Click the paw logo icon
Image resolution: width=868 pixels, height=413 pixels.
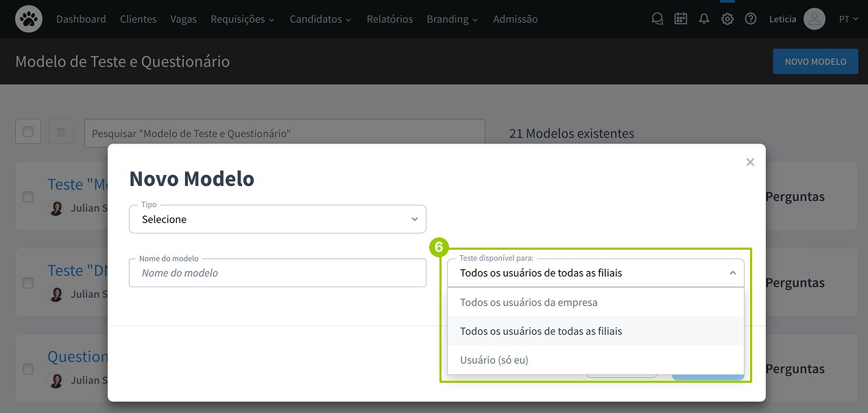(x=29, y=19)
